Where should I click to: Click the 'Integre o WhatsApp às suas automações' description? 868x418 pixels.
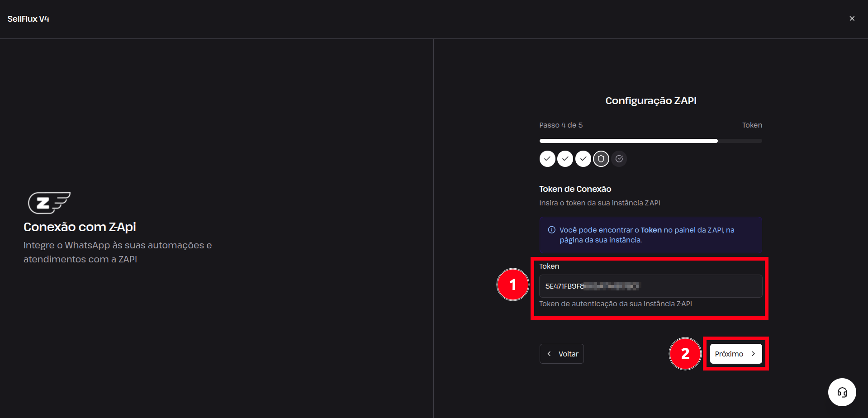[118, 252]
